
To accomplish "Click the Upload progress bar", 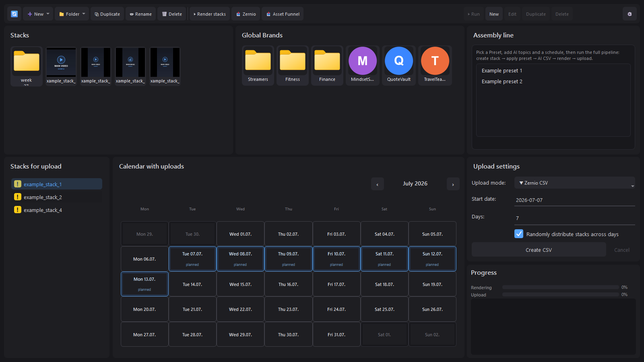I will click(x=561, y=294).
